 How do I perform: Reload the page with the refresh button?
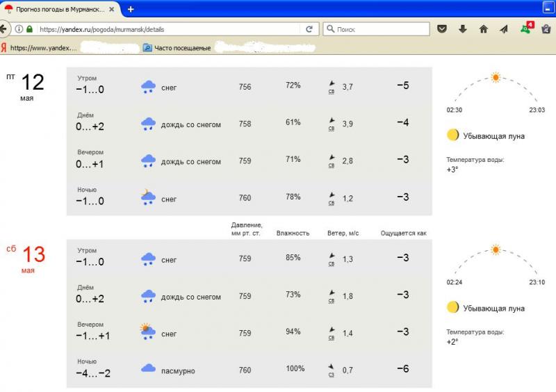tap(309, 29)
